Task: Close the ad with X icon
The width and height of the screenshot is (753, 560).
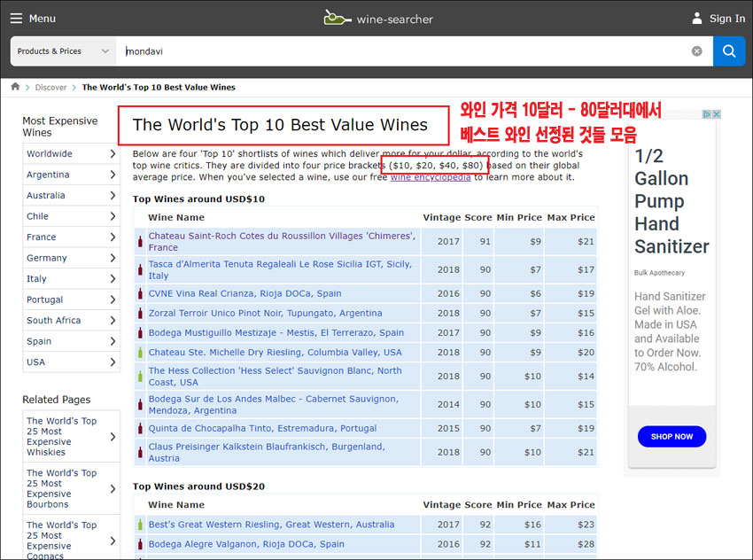Action: (x=716, y=114)
